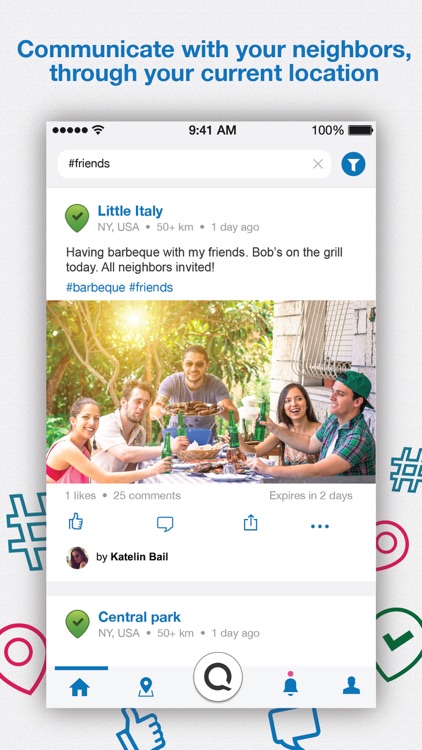Go to the Home tab
Image resolution: width=422 pixels, height=750 pixels.
click(x=79, y=687)
